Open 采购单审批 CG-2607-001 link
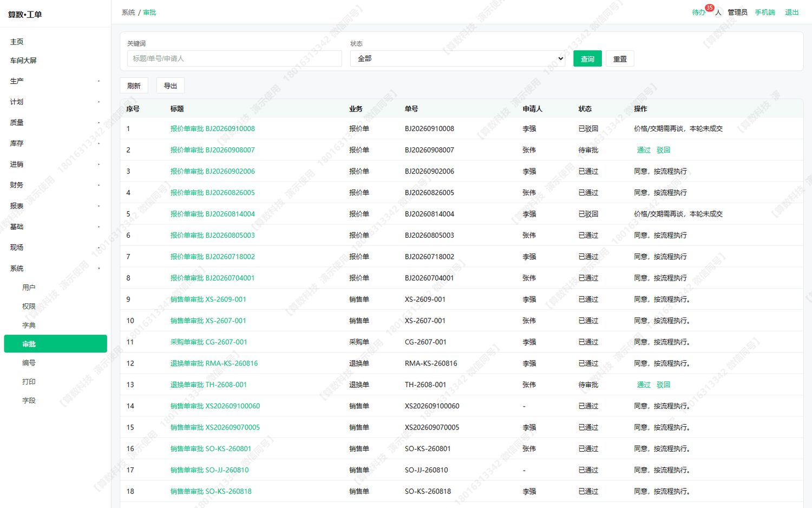Viewport: 812px width, 508px height. (x=208, y=342)
